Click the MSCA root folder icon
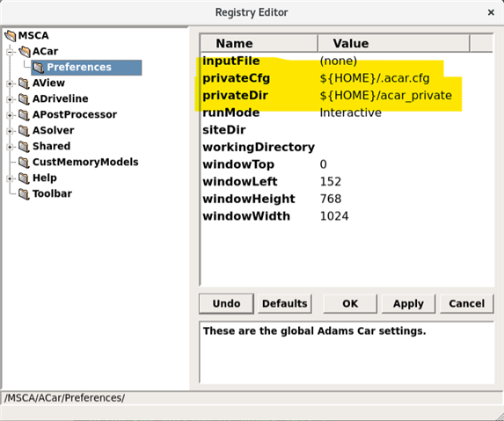 coord(11,35)
